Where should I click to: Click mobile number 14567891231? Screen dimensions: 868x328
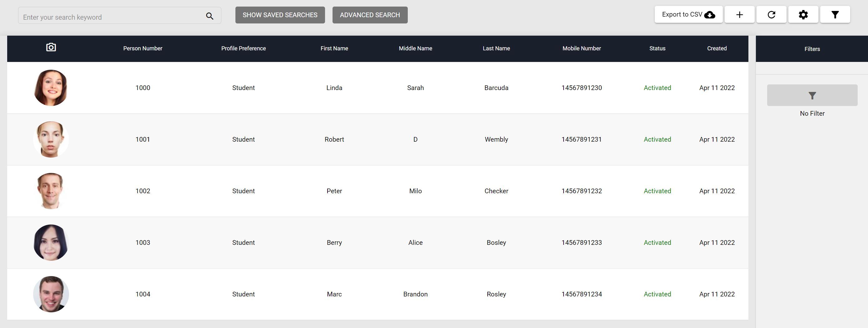[x=582, y=139]
